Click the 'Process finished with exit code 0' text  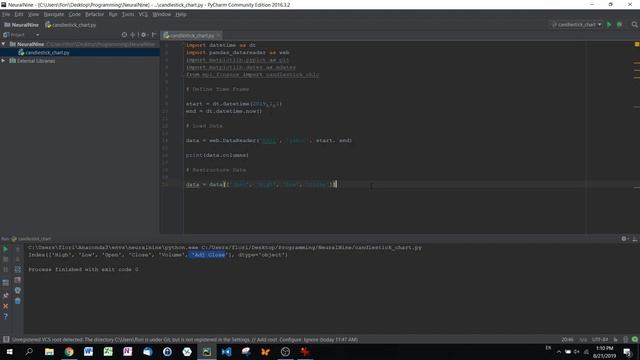click(x=83, y=269)
